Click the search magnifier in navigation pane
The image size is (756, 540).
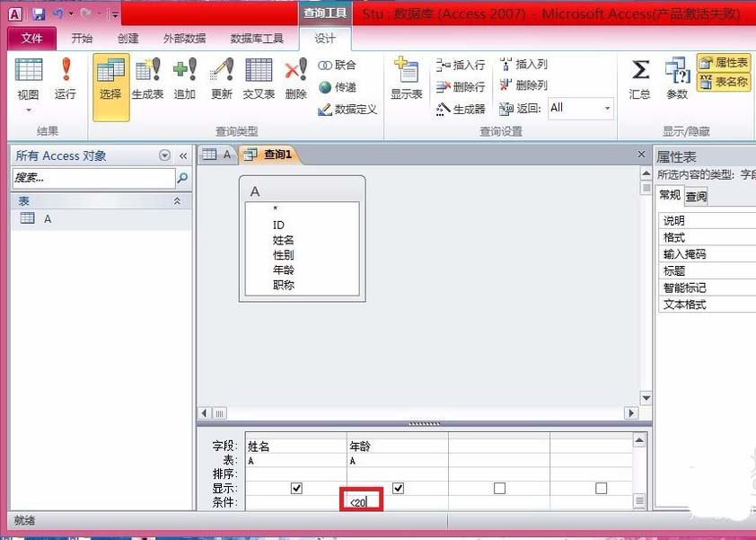coord(183,178)
